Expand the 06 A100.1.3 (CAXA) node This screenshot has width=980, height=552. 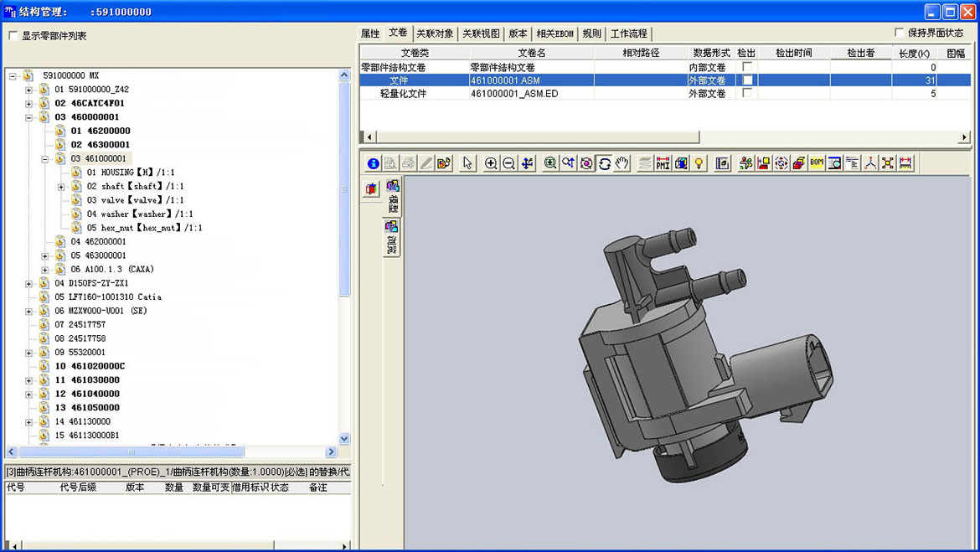(x=45, y=270)
